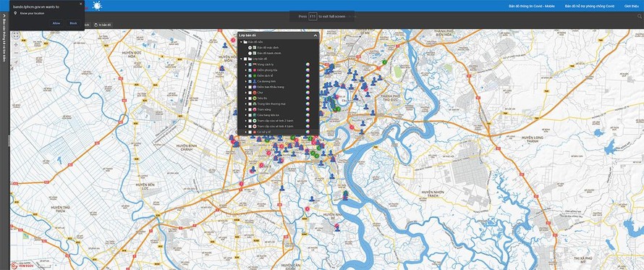Image resolution: width=644 pixels, height=270 pixels.
Task: Zoom out with the minus icon
Action: 16,53
